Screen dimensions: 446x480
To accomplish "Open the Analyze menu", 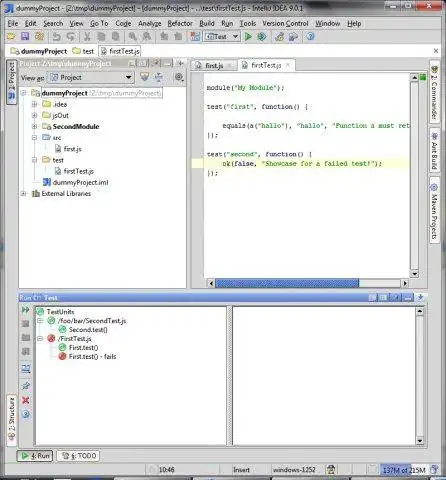I will point(150,23).
